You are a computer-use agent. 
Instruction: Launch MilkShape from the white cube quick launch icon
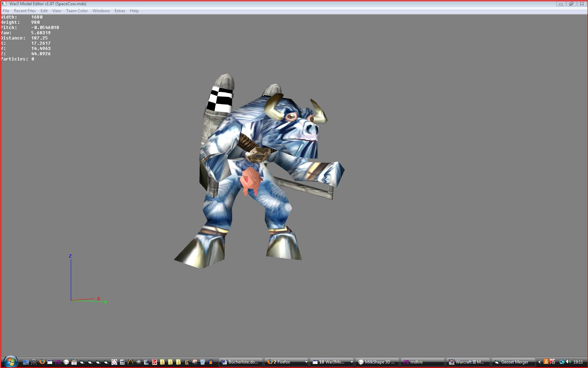(x=66, y=362)
